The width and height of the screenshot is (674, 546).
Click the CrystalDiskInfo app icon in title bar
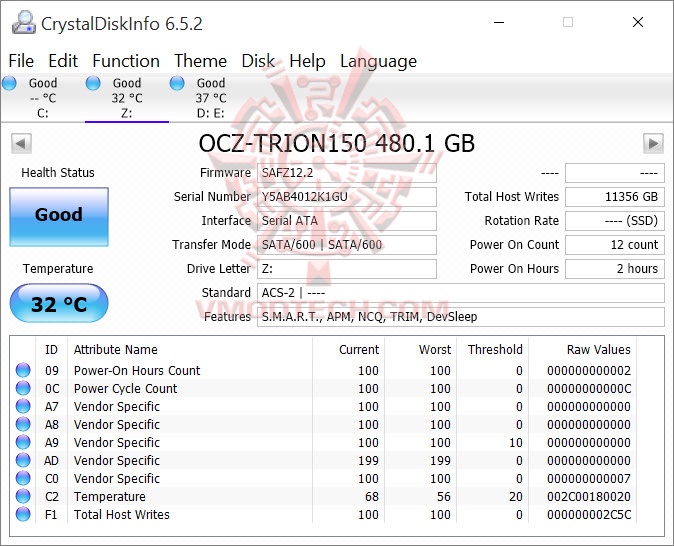pyautogui.click(x=24, y=23)
